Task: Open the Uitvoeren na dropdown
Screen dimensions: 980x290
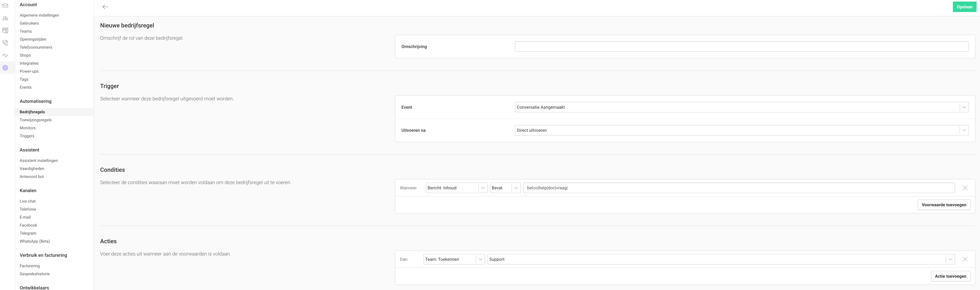Action: (741, 130)
